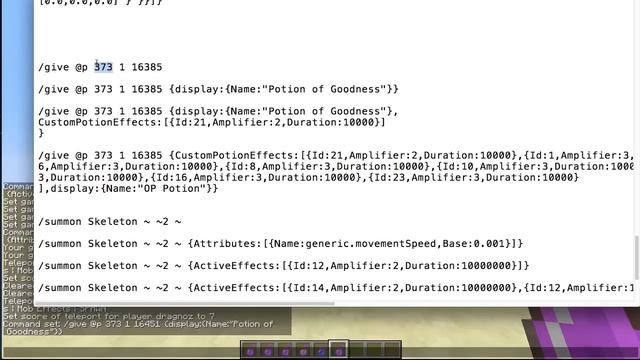Click the summon line with generic.movementSpeed attribute
This screenshot has width=640, height=360.
click(x=280, y=244)
